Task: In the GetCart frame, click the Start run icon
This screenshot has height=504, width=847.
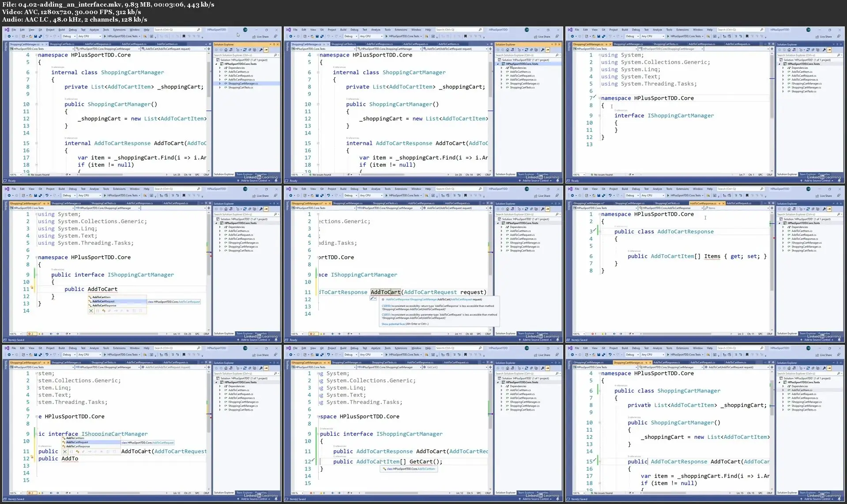Action: 387,355
